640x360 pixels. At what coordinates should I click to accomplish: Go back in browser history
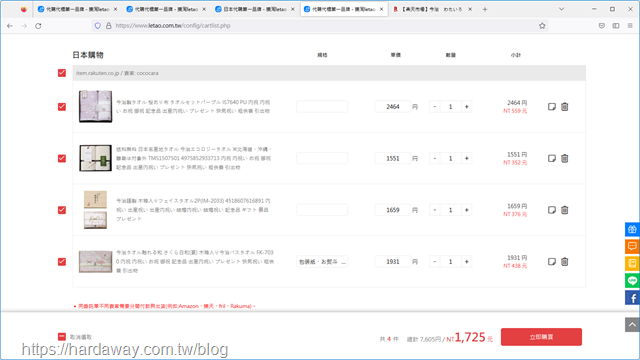click(x=10, y=26)
